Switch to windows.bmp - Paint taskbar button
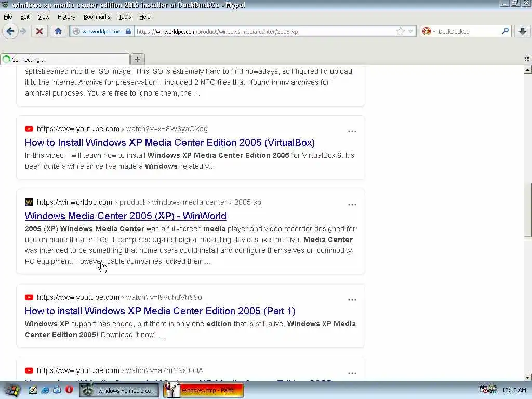This screenshot has height=399, width=532. (203, 390)
